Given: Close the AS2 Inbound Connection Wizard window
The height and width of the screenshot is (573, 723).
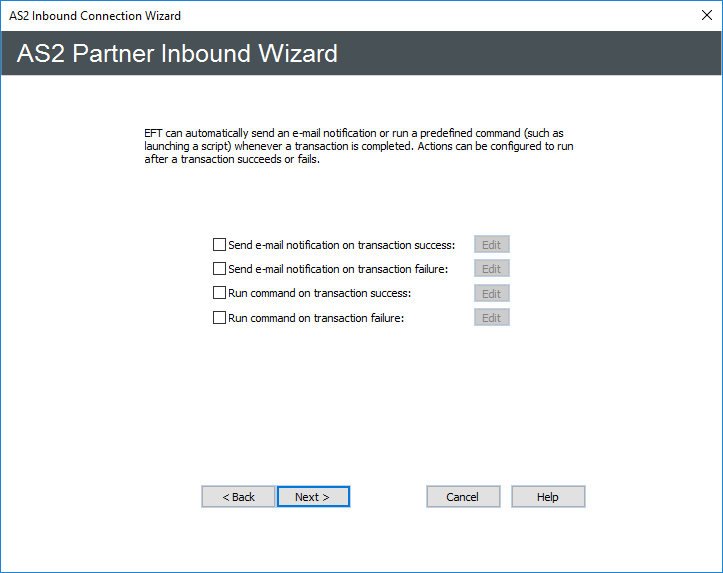Looking at the screenshot, I should click(705, 16).
